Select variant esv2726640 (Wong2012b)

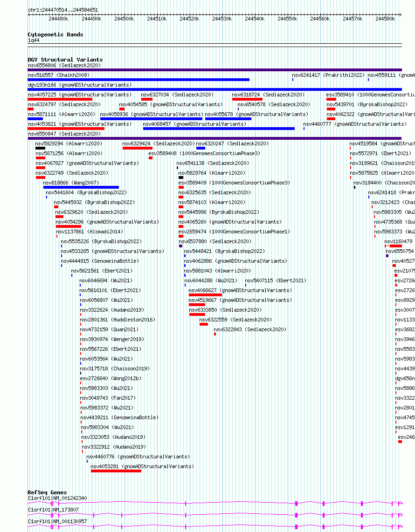[x=111, y=378]
